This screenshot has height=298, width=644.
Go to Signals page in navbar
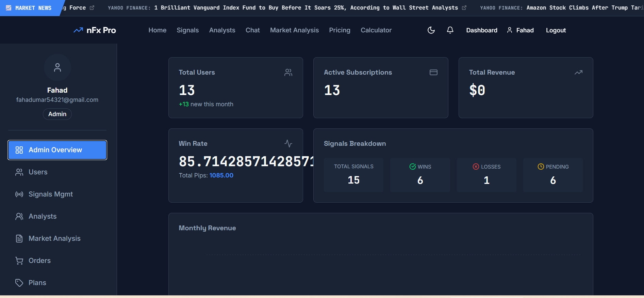188,30
